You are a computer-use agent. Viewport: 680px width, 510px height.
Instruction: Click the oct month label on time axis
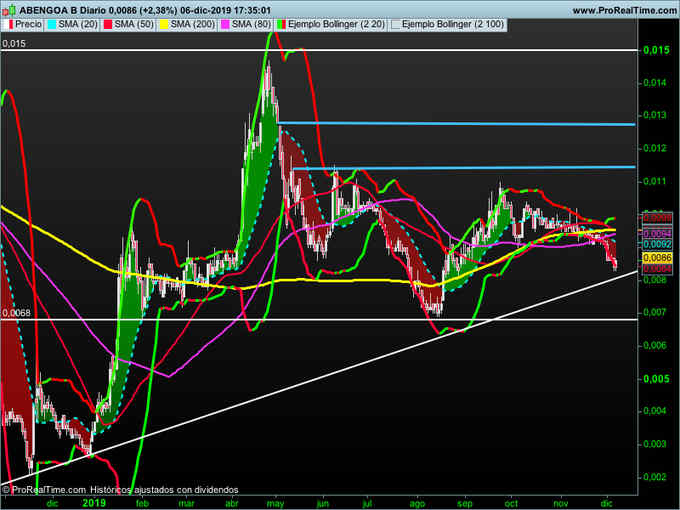coord(511,503)
